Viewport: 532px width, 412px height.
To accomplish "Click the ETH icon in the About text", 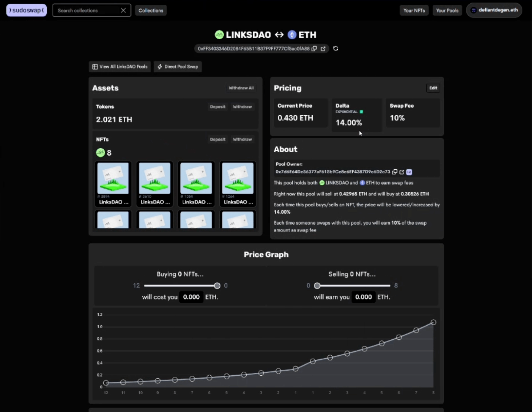I will point(362,183).
